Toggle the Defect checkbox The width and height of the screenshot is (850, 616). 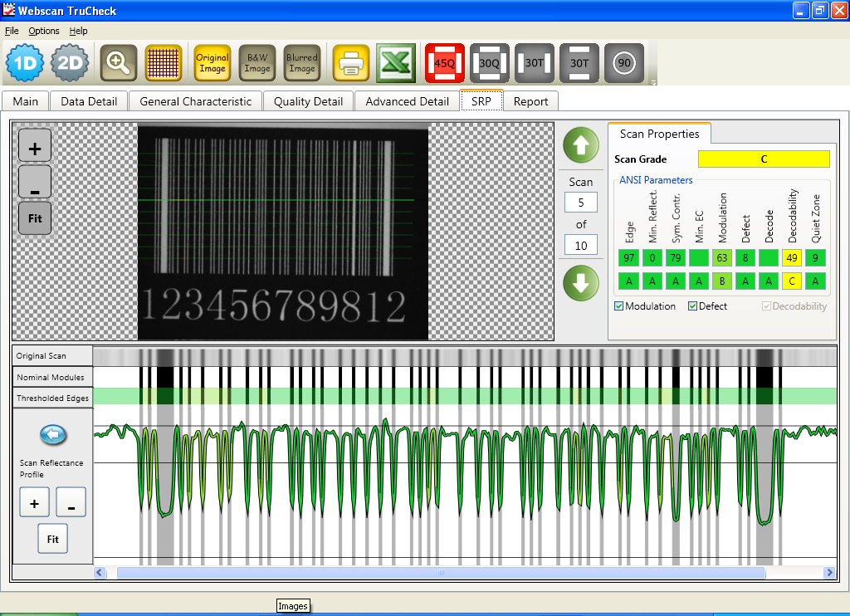point(693,306)
